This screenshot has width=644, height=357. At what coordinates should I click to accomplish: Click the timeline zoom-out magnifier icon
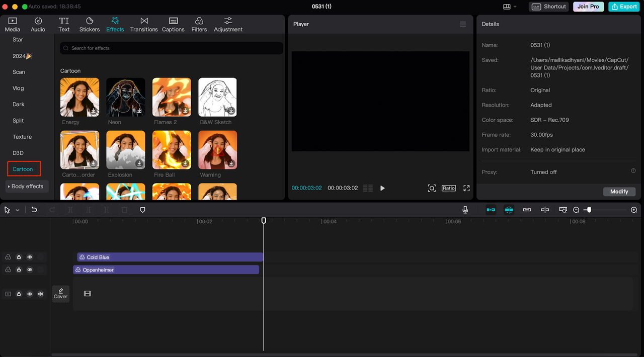click(x=577, y=210)
